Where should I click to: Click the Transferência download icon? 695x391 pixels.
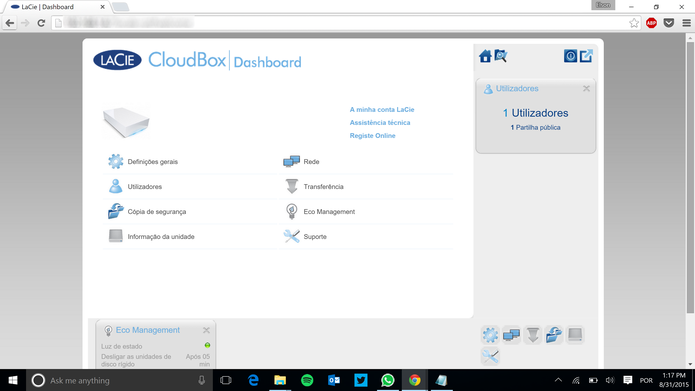[292, 186]
